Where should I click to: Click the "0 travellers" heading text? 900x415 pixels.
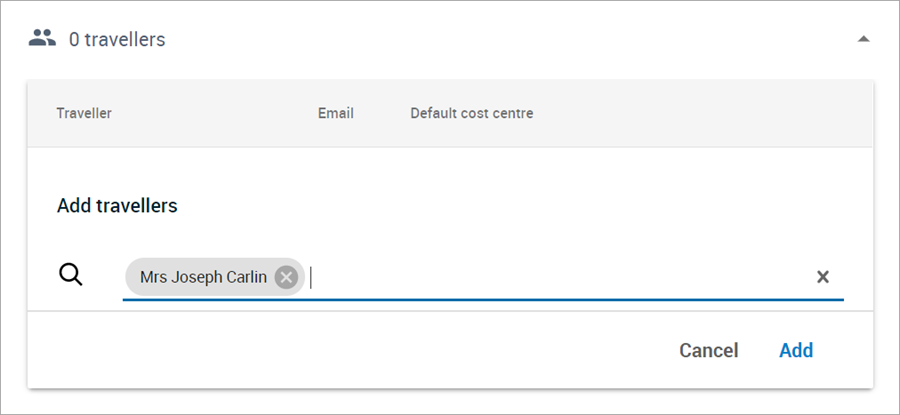point(117,40)
